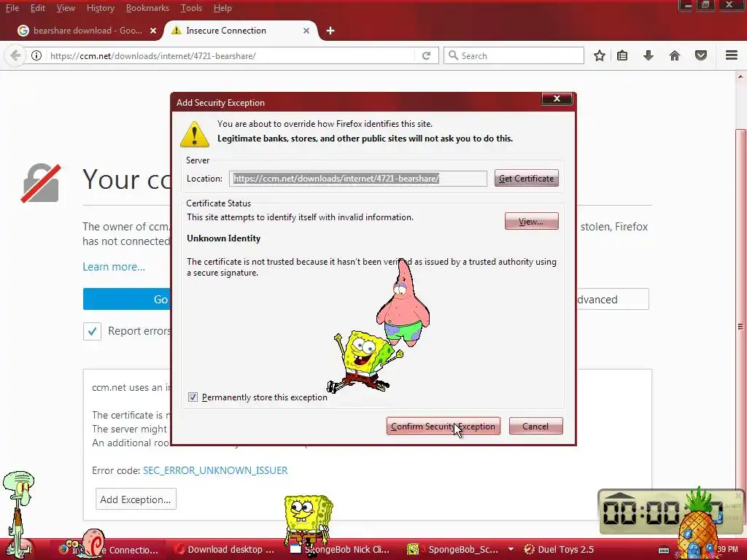Open the Help menu
The height and width of the screenshot is (560, 747).
(x=222, y=8)
